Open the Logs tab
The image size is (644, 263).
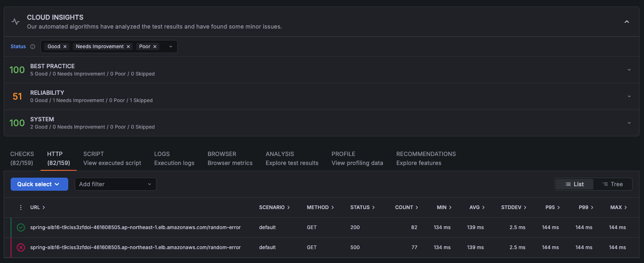[x=174, y=158]
